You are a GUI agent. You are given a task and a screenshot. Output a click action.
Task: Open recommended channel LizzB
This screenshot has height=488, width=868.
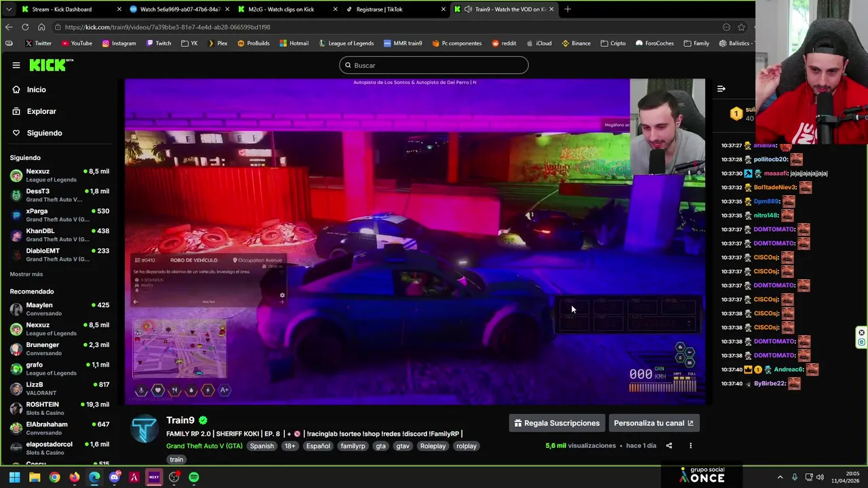[60, 388]
